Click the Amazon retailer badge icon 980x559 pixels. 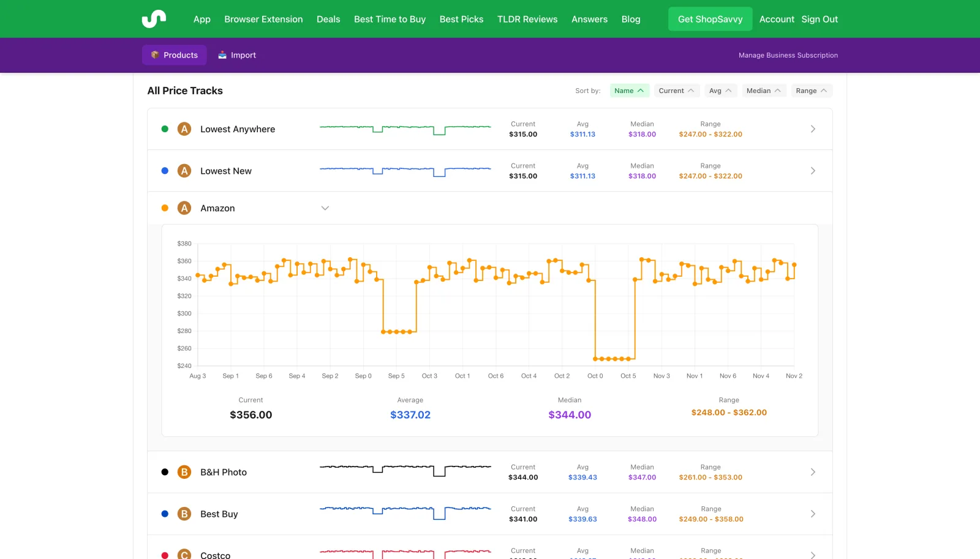(x=184, y=208)
